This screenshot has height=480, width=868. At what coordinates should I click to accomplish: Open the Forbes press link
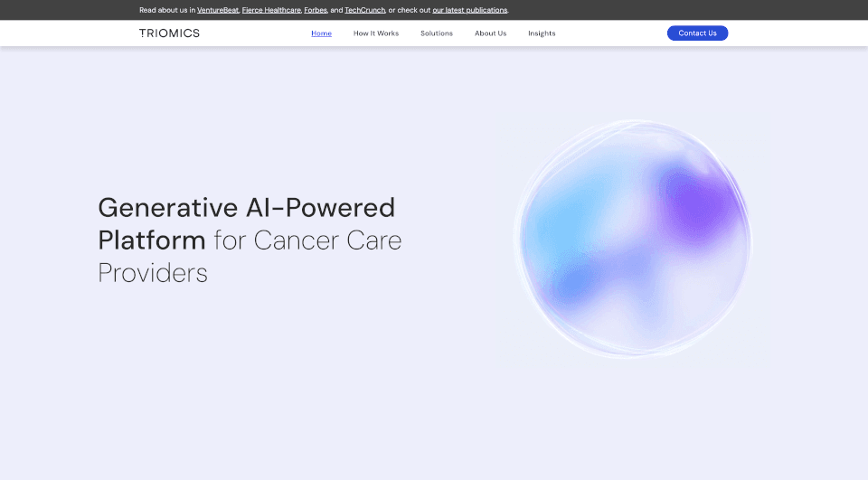pos(316,10)
